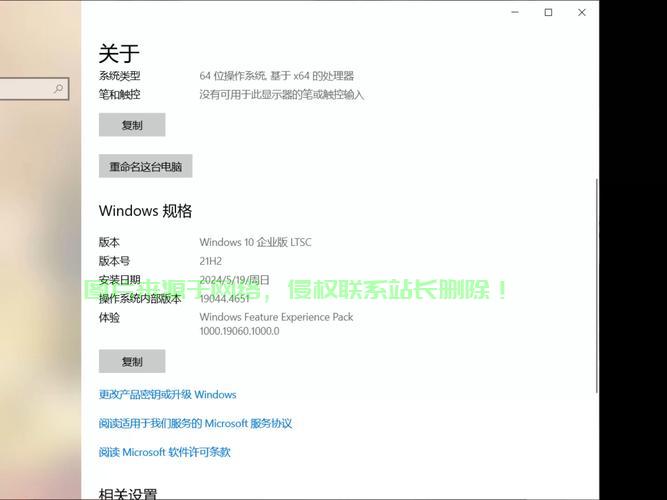This screenshot has height=500, width=667.
Task: Select the version value '21H2'
Action: 211,261
